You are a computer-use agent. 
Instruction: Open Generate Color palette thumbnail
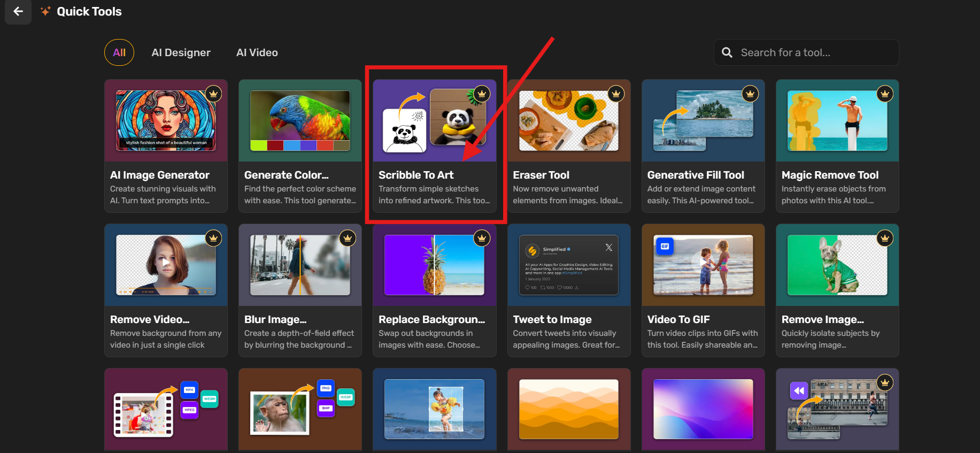[x=300, y=120]
